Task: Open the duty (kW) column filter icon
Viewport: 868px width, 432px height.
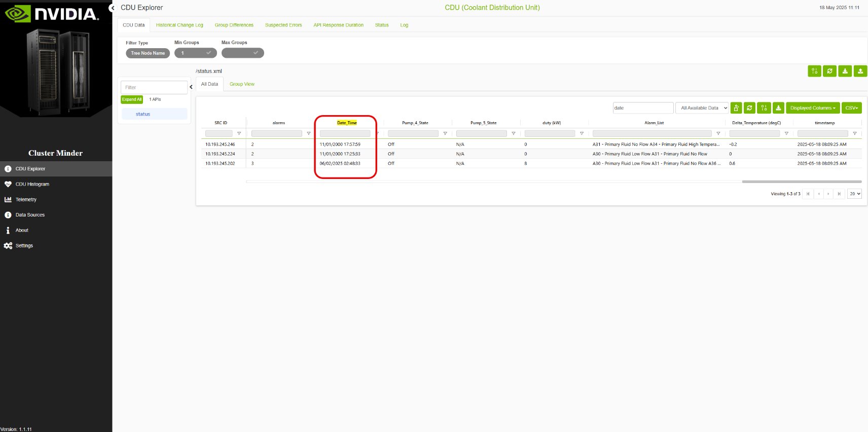Action: pyautogui.click(x=582, y=133)
